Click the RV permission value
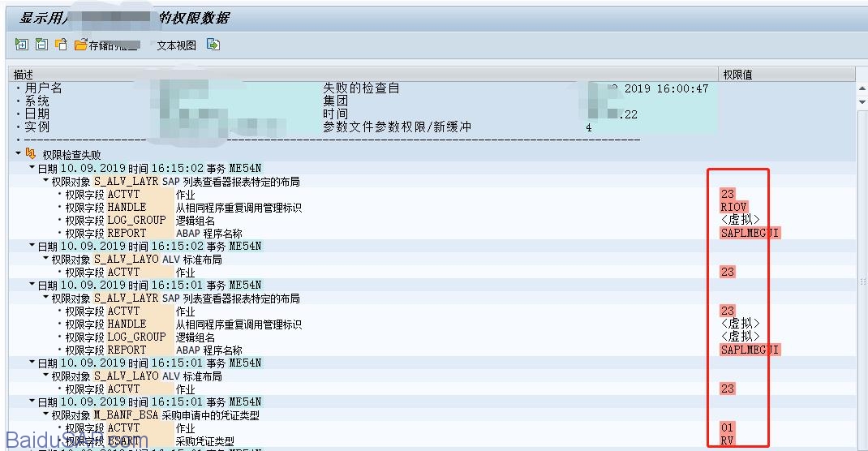This screenshot has width=868, height=451. pyautogui.click(x=727, y=440)
